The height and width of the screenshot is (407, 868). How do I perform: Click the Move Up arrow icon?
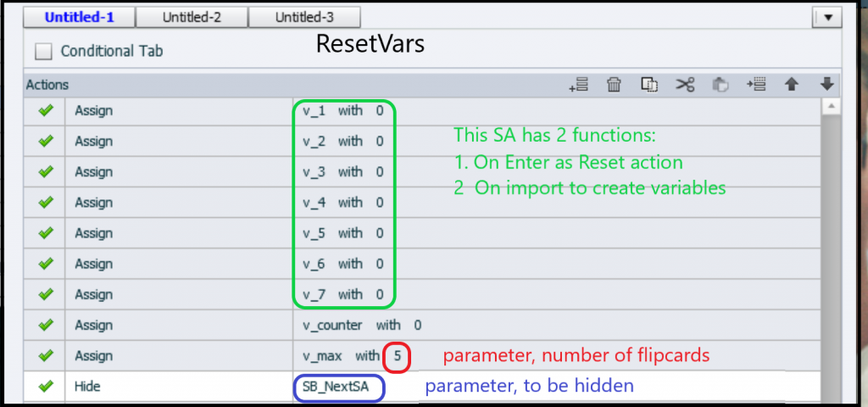pyautogui.click(x=792, y=85)
